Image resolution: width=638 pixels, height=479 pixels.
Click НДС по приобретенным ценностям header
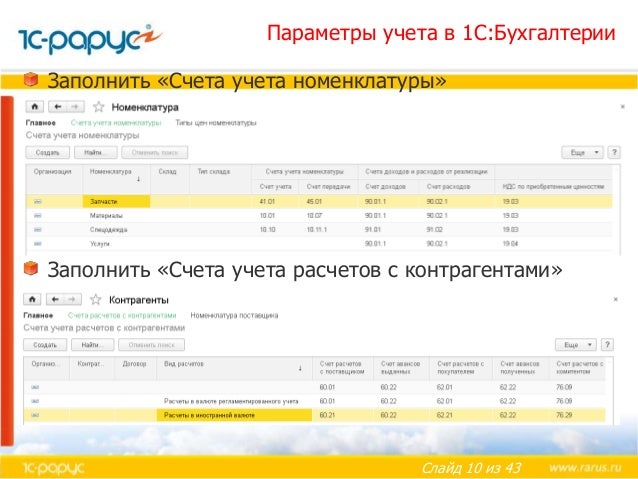553,186
